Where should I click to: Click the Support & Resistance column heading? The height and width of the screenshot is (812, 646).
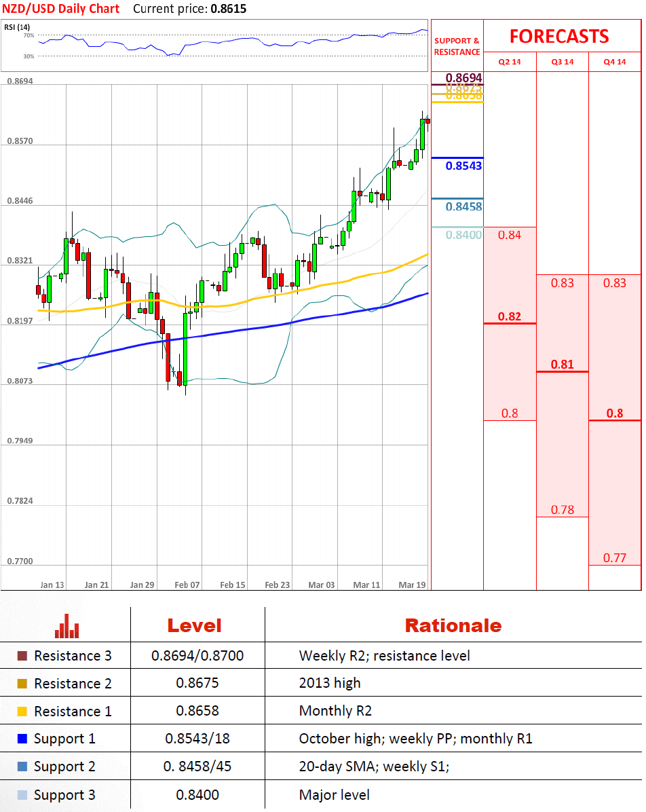[457, 46]
